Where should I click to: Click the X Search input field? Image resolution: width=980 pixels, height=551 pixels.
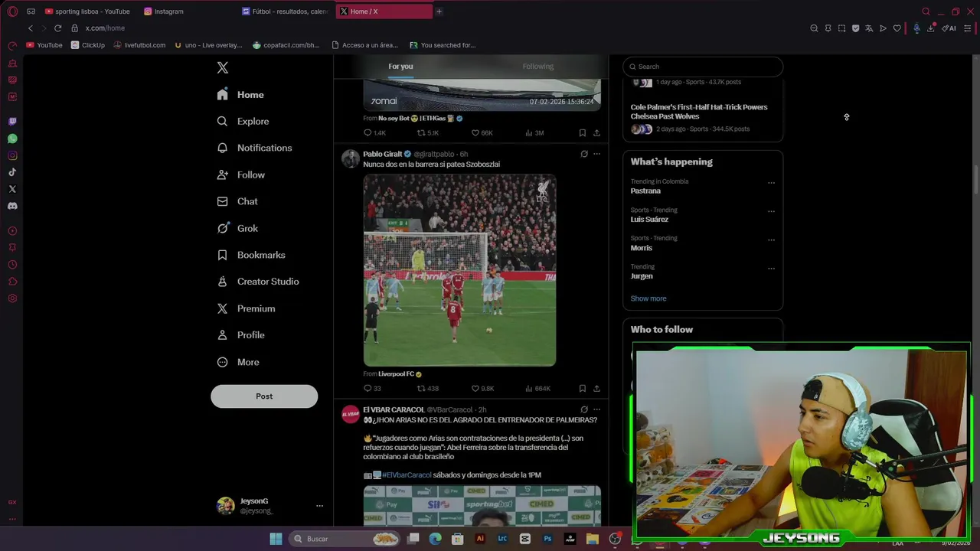click(703, 67)
